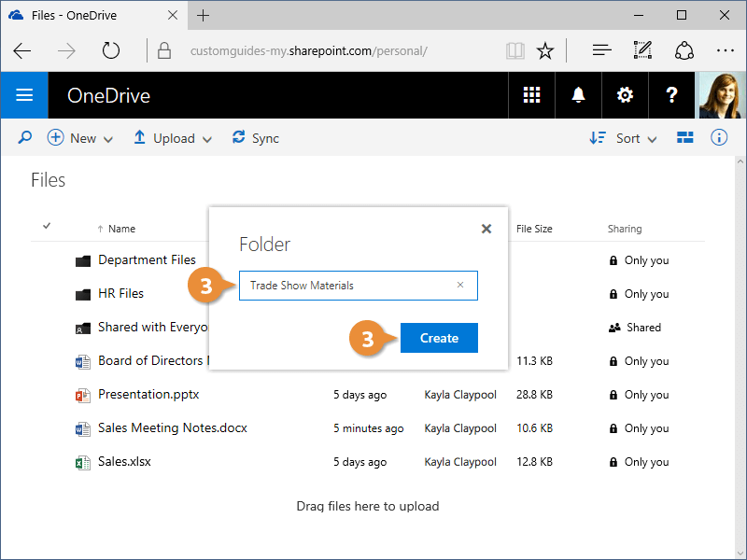
Task: Expand the Upload dropdown menu
Action: [173, 138]
